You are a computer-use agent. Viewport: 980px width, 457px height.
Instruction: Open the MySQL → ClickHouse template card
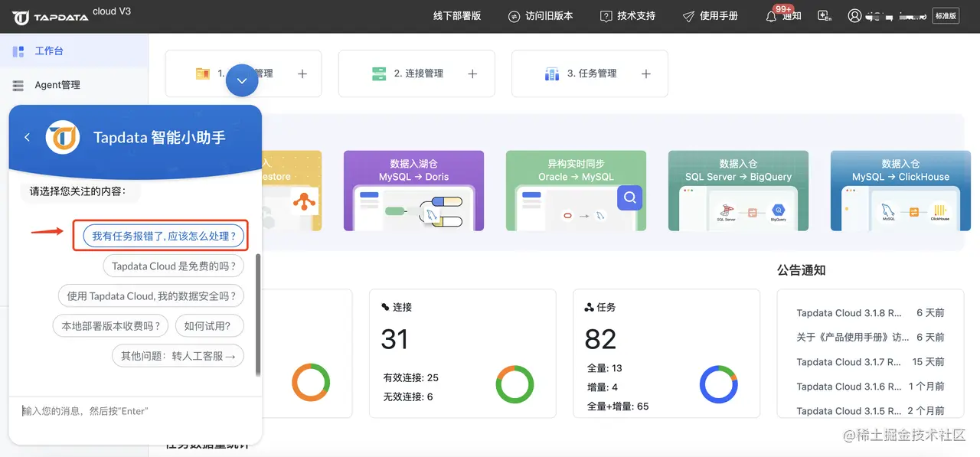coord(900,191)
